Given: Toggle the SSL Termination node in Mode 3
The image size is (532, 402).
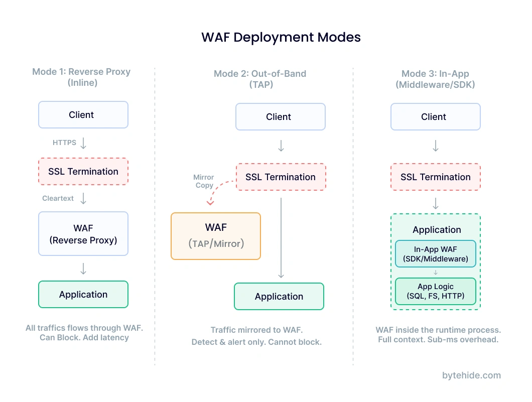Looking at the screenshot, I should tap(435, 177).
